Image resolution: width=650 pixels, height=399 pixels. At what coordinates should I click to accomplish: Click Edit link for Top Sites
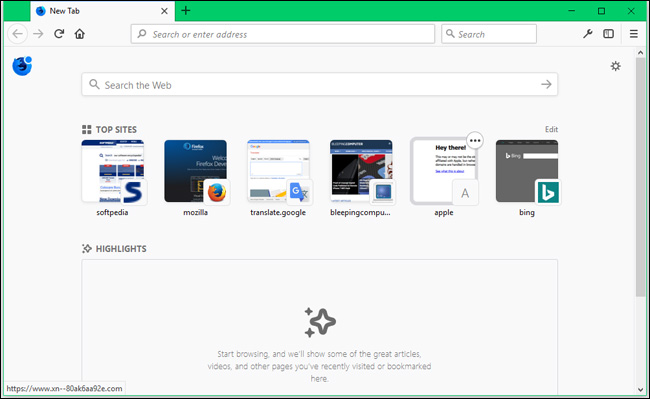tap(551, 129)
